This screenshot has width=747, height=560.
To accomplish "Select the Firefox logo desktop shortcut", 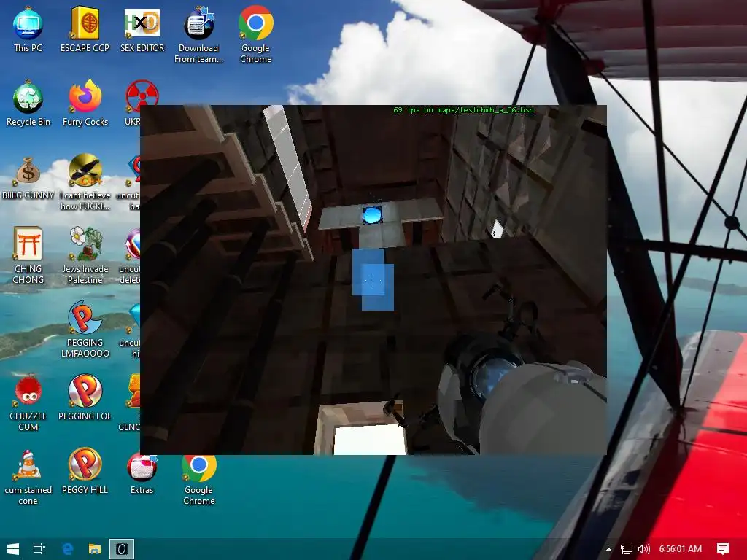I will pos(85,104).
